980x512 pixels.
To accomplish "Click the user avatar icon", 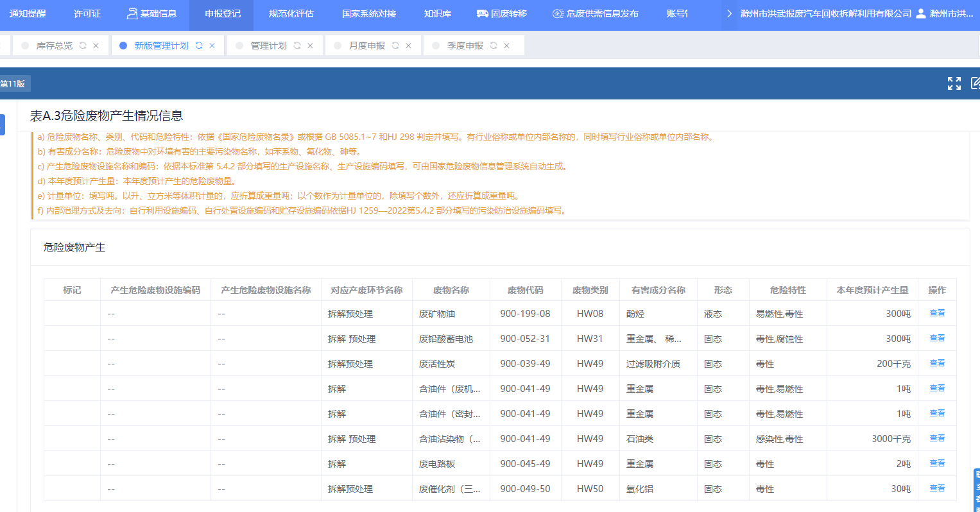I will (920, 13).
